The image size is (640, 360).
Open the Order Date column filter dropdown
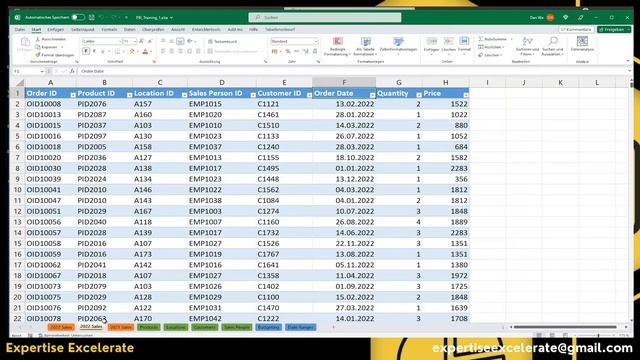372,95
